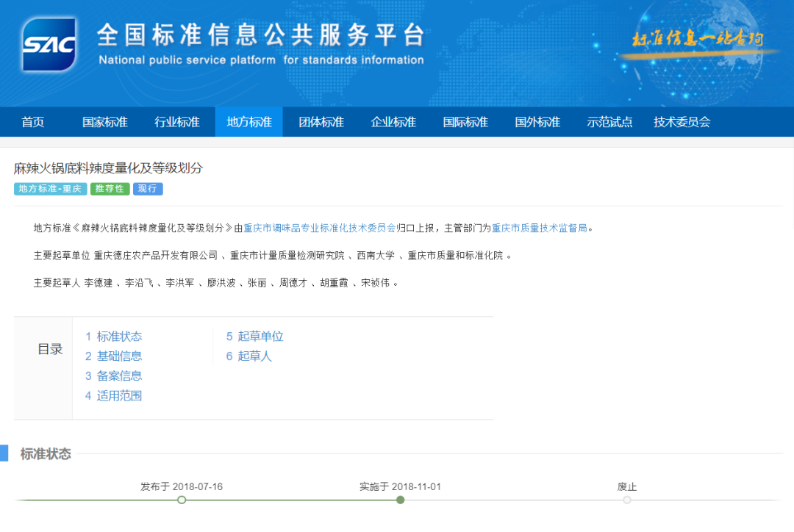Open the 技术委员会 menu item
Screen dimensions: 794x532
pyautogui.click(x=682, y=122)
